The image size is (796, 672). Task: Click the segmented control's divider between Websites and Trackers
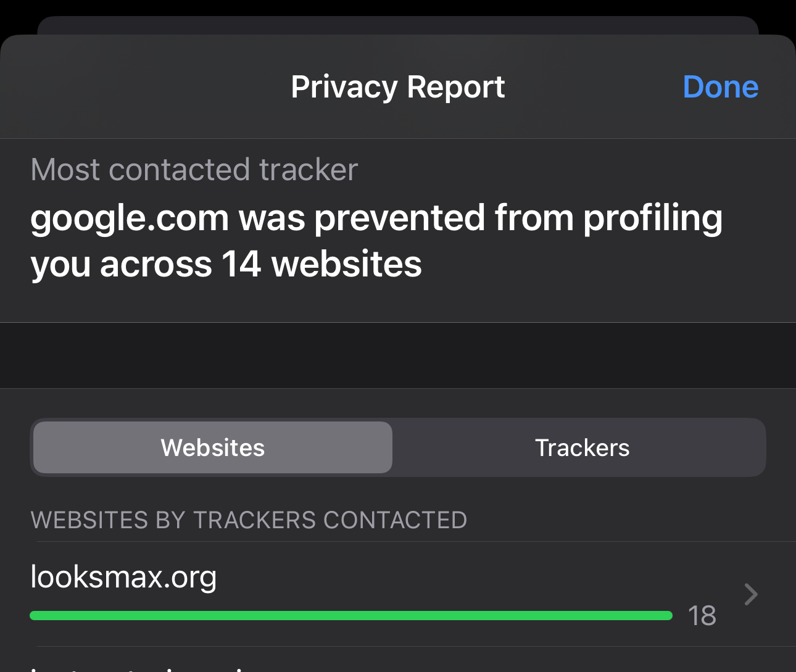394,447
